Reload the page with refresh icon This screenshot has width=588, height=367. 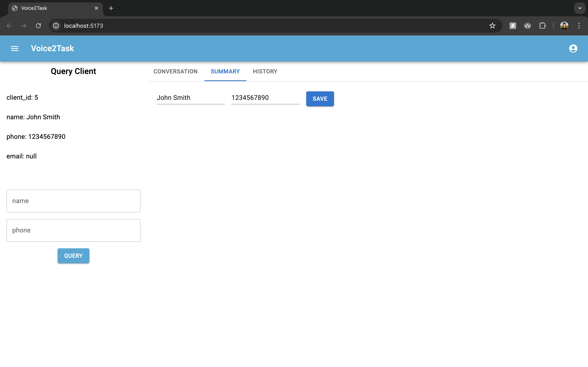point(38,26)
